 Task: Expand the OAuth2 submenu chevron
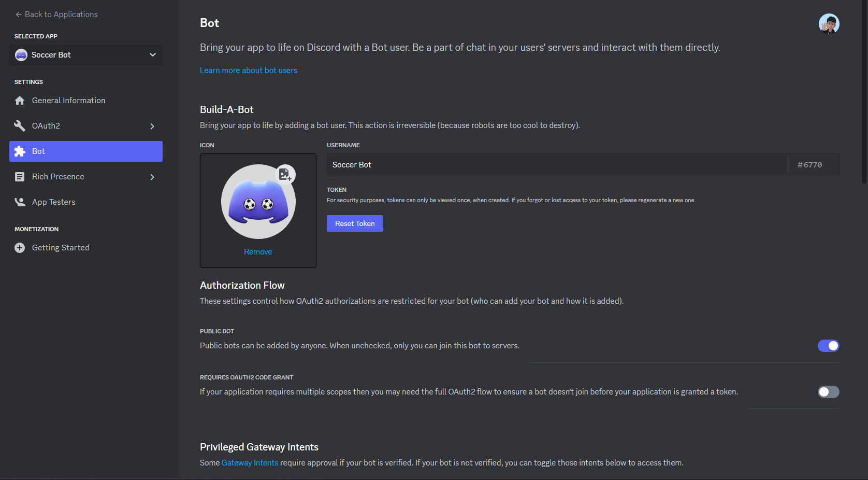pyautogui.click(x=152, y=126)
